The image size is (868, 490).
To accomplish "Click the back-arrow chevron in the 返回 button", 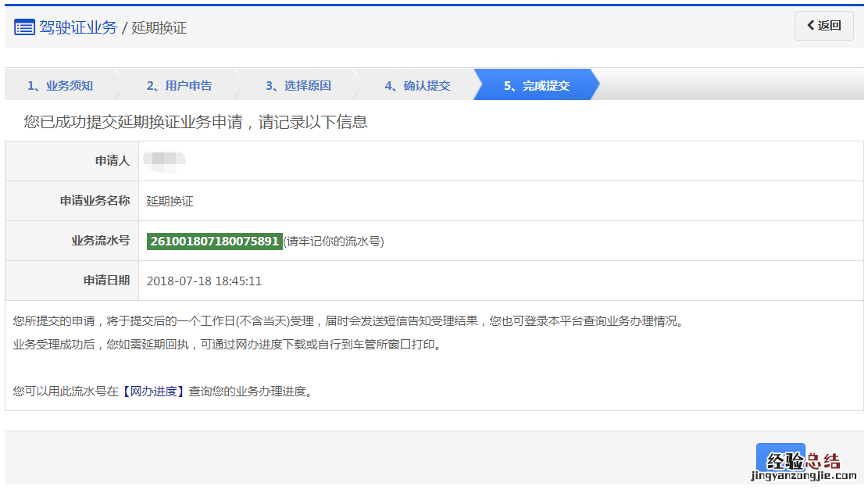I will tap(811, 26).
